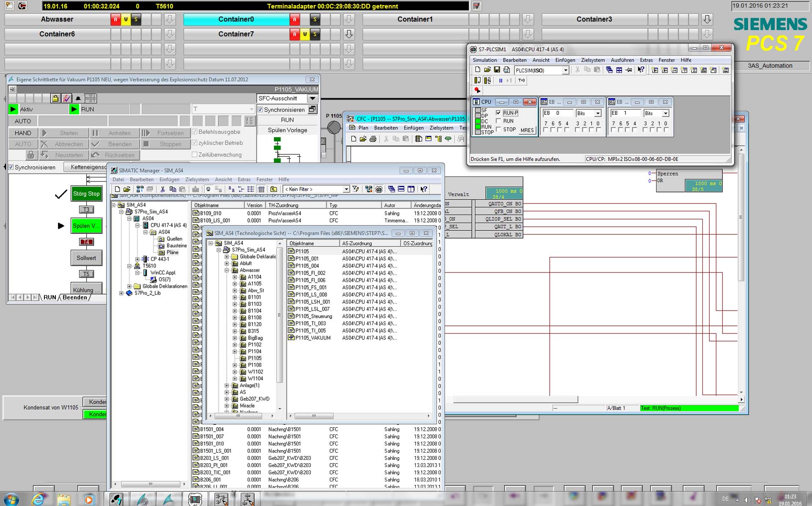This screenshot has height=506, width=812.
Task: Click Container0 area button
Action: point(236,19)
